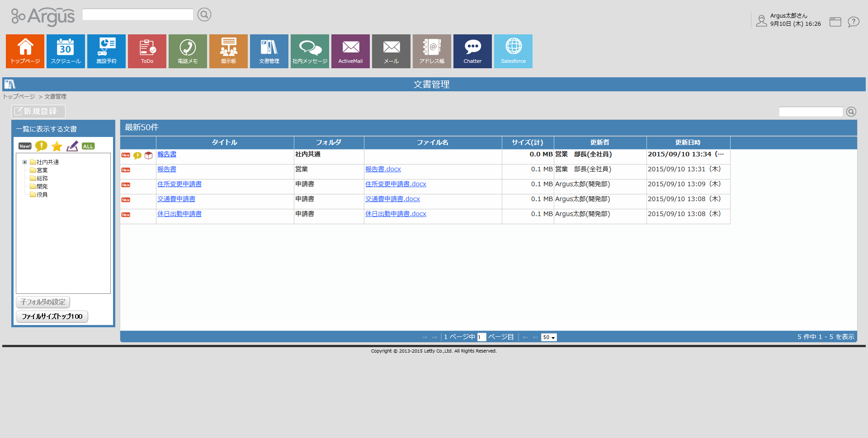Viewport: 868px width, 438px height.
Task: Go to first page pager button
Action: pos(425,337)
